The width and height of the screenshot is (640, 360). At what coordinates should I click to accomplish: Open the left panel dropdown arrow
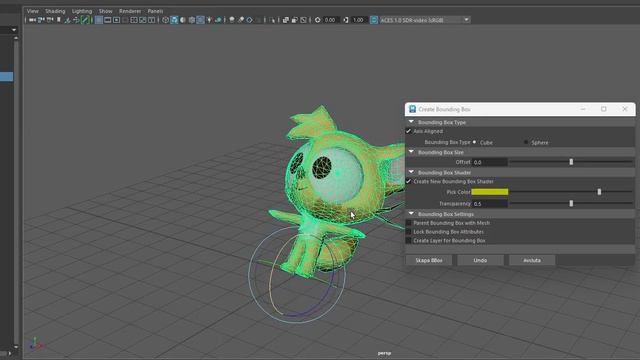point(14,30)
